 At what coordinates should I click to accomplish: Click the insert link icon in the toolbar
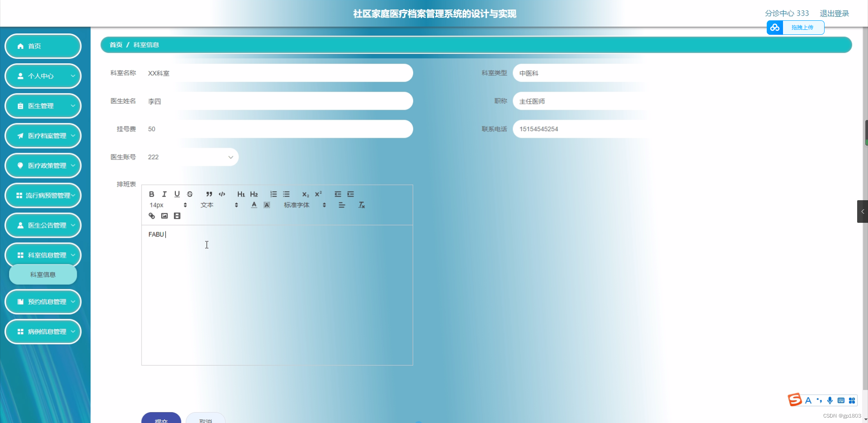(x=151, y=216)
